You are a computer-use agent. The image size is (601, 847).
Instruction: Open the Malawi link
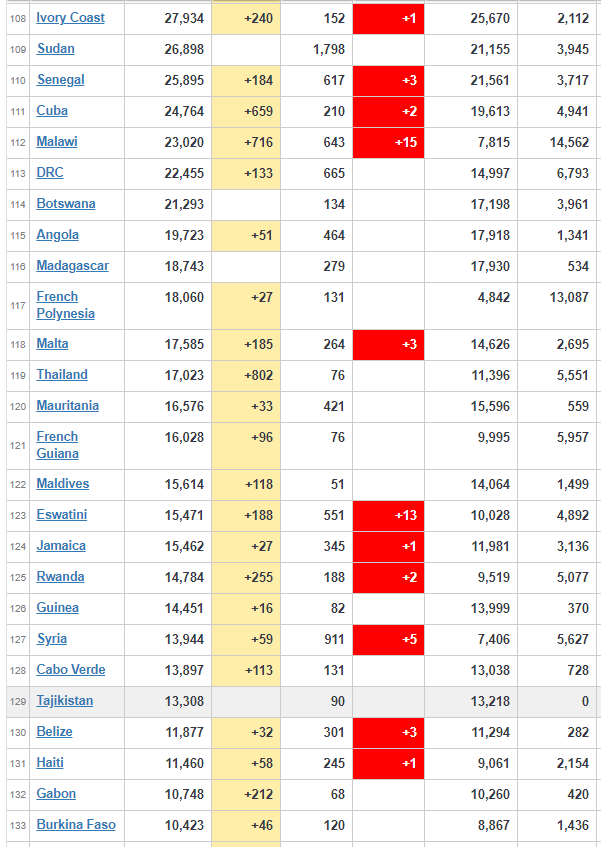point(57,142)
